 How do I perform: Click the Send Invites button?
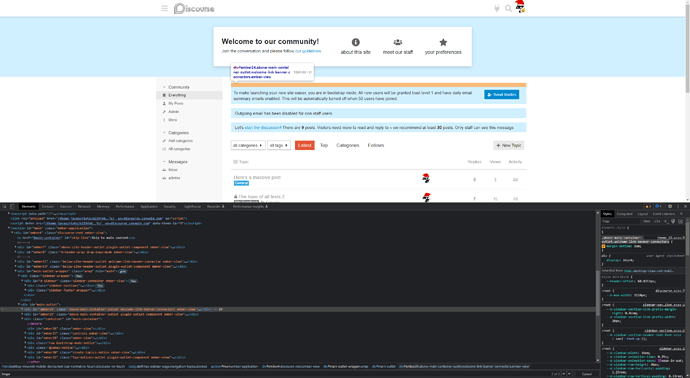tap(502, 95)
